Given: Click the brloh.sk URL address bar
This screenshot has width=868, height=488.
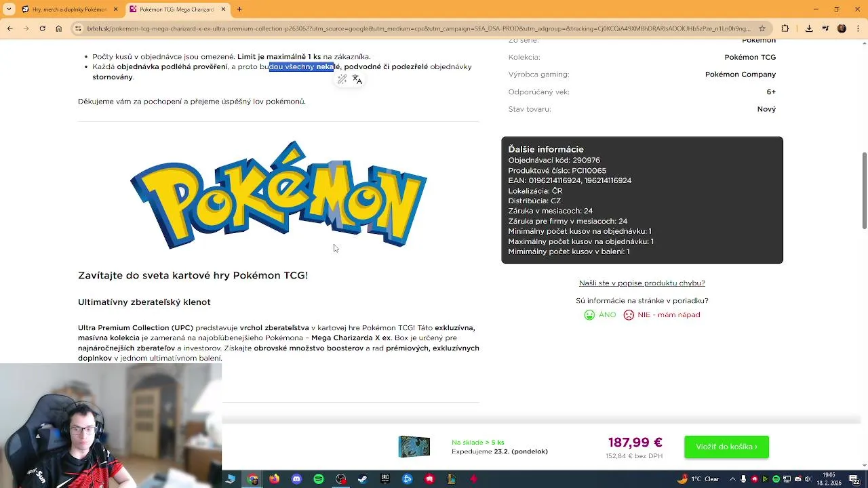Looking at the screenshot, I should (419, 28).
